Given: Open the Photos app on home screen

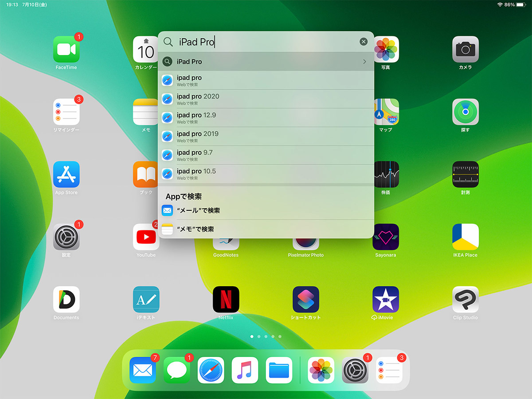Looking at the screenshot, I should tap(386, 49).
